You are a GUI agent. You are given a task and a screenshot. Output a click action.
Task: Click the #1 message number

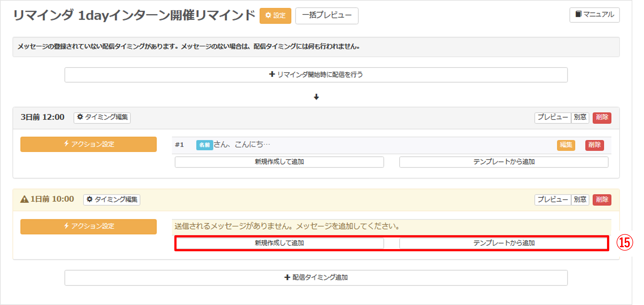pos(180,145)
